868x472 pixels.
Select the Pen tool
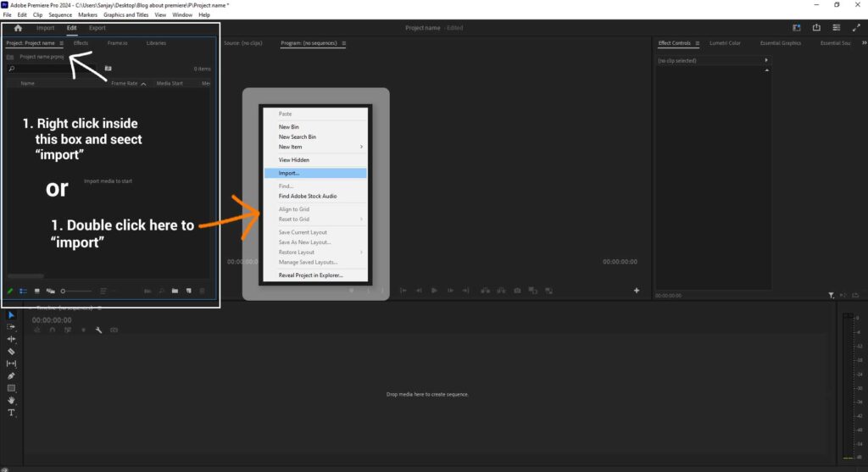[11, 375]
